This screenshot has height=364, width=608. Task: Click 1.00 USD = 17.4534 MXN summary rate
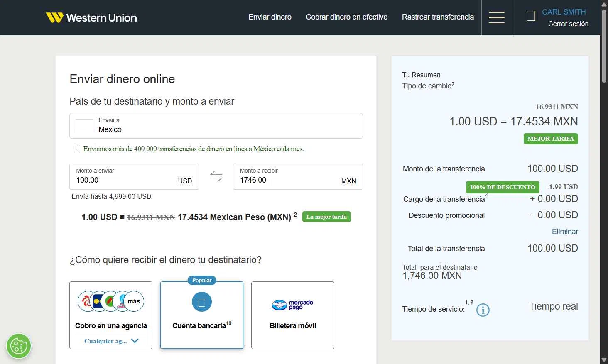point(514,121)
